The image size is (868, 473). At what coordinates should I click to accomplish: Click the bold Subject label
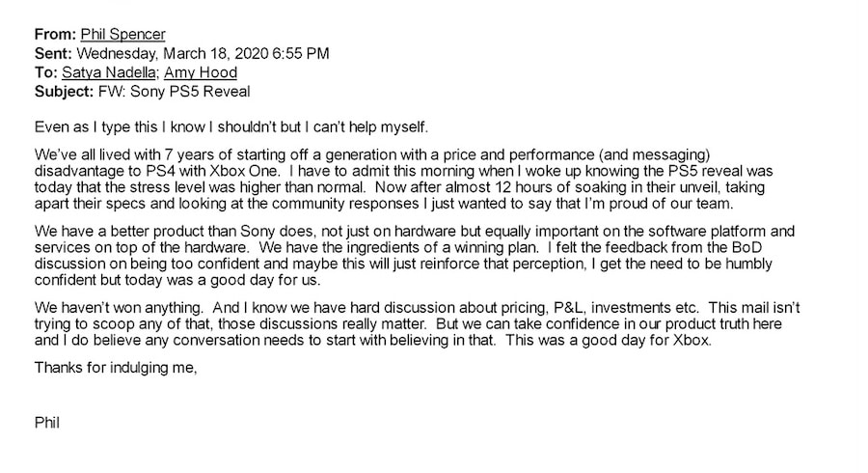click(x=65, y=92)
